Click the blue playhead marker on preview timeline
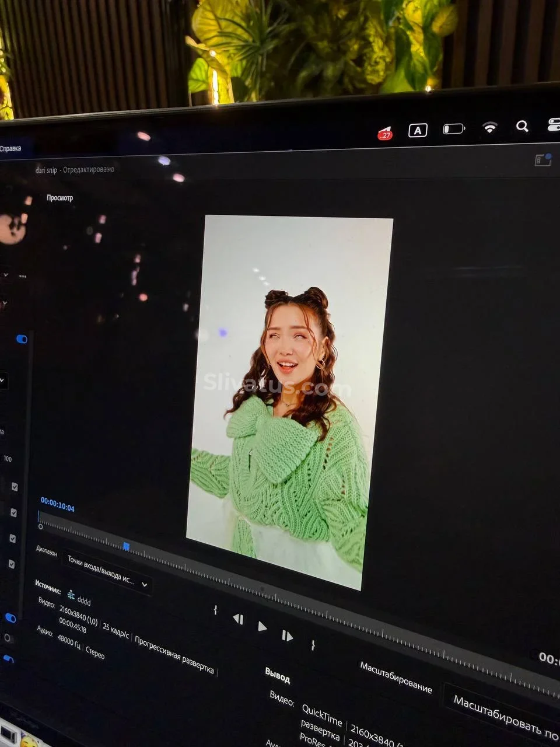 pos(126,546)
